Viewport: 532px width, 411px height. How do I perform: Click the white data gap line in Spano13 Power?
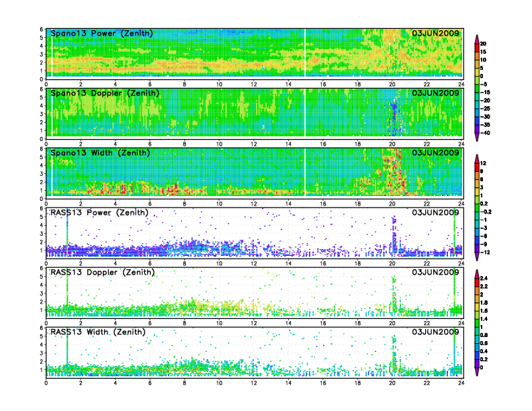[x=305, y=52]
